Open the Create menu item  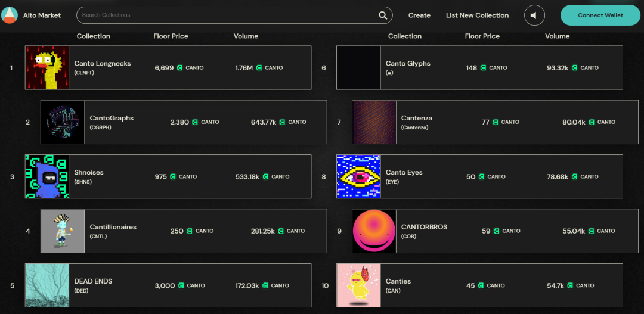(419, 15)
